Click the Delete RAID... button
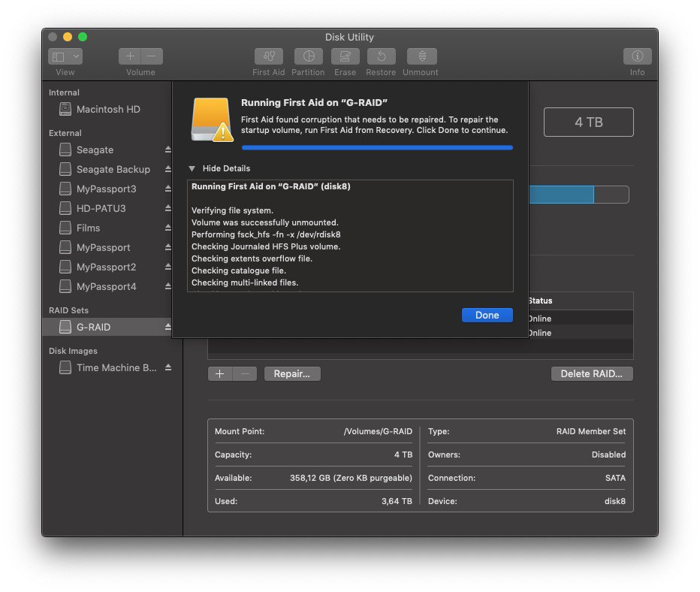The height and width of the screenshot is (592, 700). click(592, 373)
